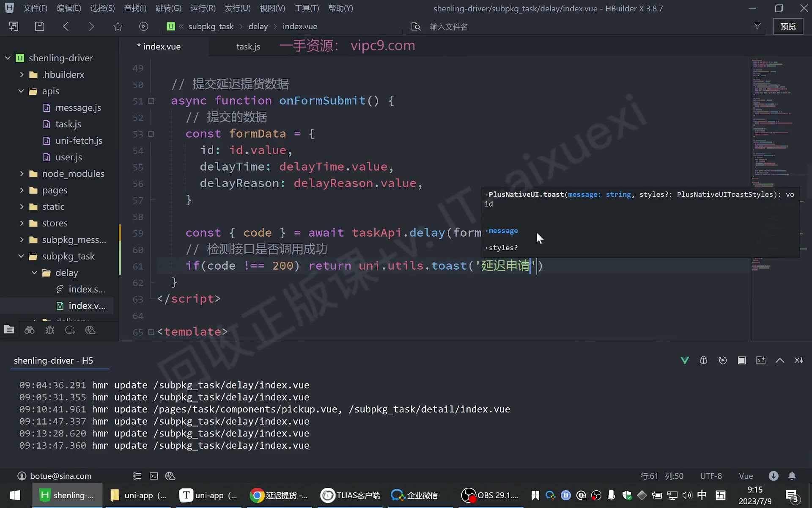Image resolution: width=812 pixels, height=508 pixels.
Task: Click the filter funnel icon near search
Action: point(757,26)
